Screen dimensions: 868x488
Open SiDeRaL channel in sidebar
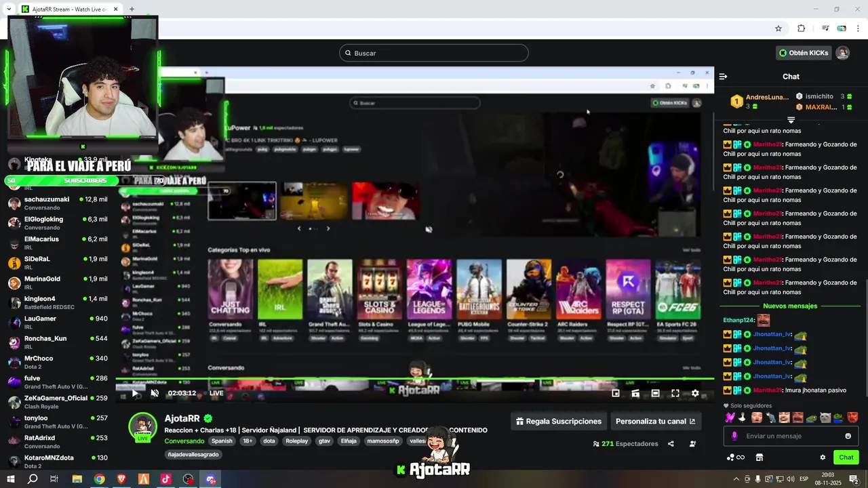tap(58, 262)
